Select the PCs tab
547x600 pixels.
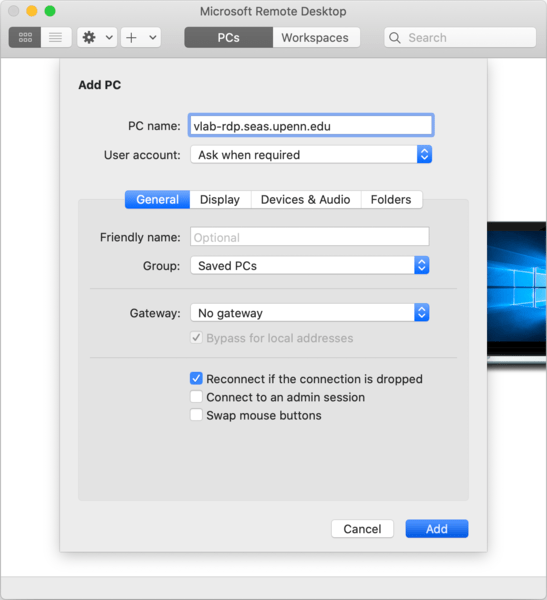coord(229,38)
